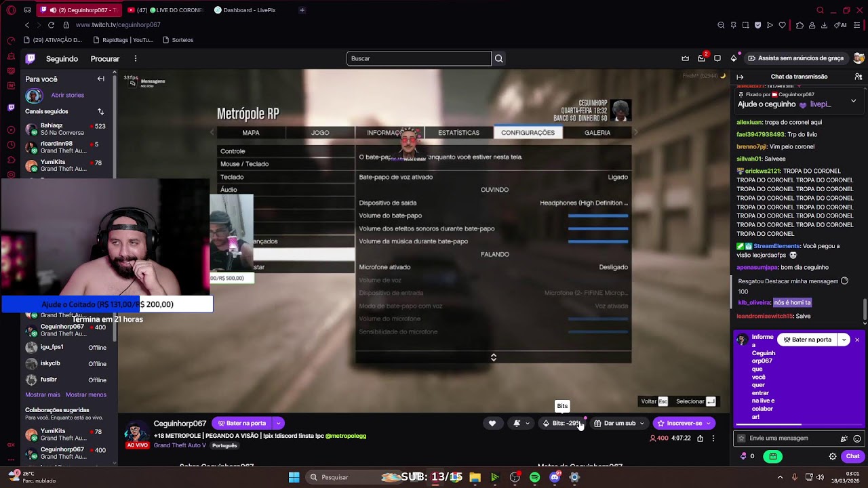Open channel points green reward icon
868x488 pixels.
tap(773, 456)
